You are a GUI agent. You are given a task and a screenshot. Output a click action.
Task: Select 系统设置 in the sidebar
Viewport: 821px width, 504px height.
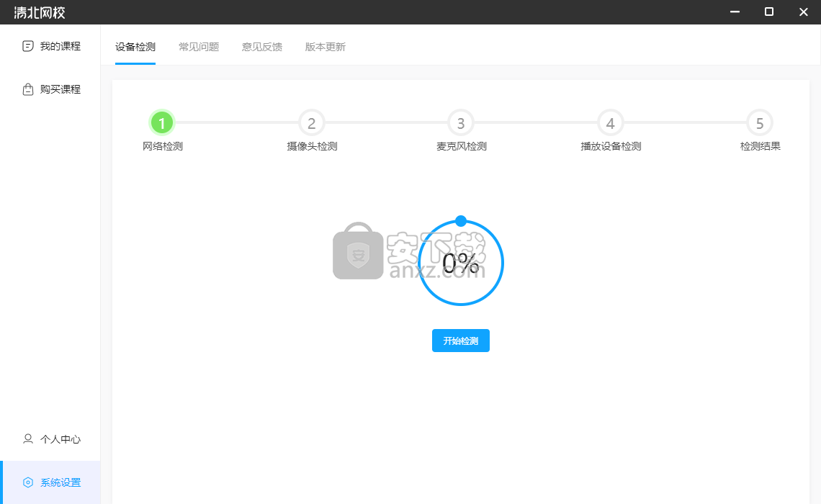(x=51, y=482)
